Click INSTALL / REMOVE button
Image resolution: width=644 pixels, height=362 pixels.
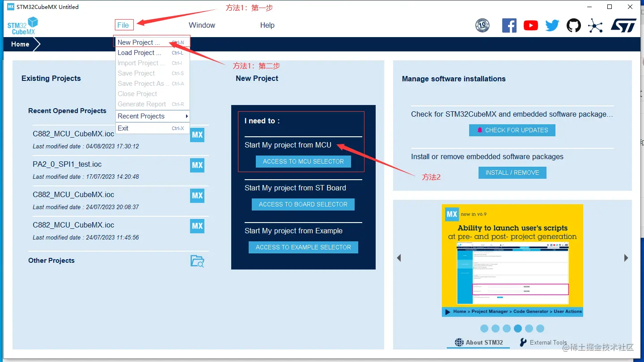click(513, 173)
